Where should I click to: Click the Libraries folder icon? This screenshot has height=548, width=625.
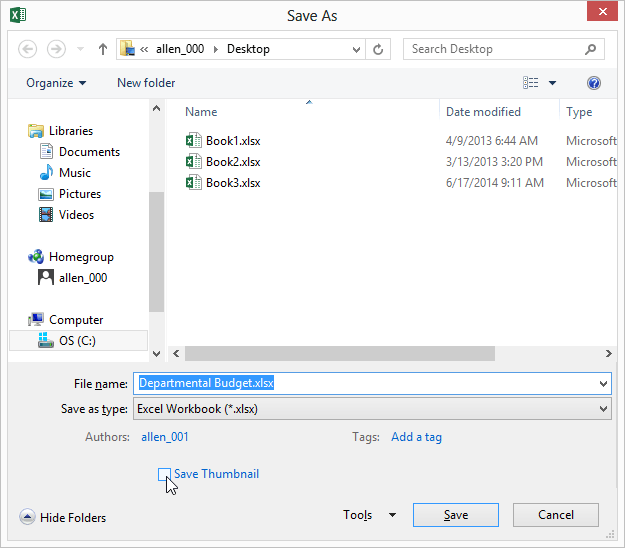36,131
